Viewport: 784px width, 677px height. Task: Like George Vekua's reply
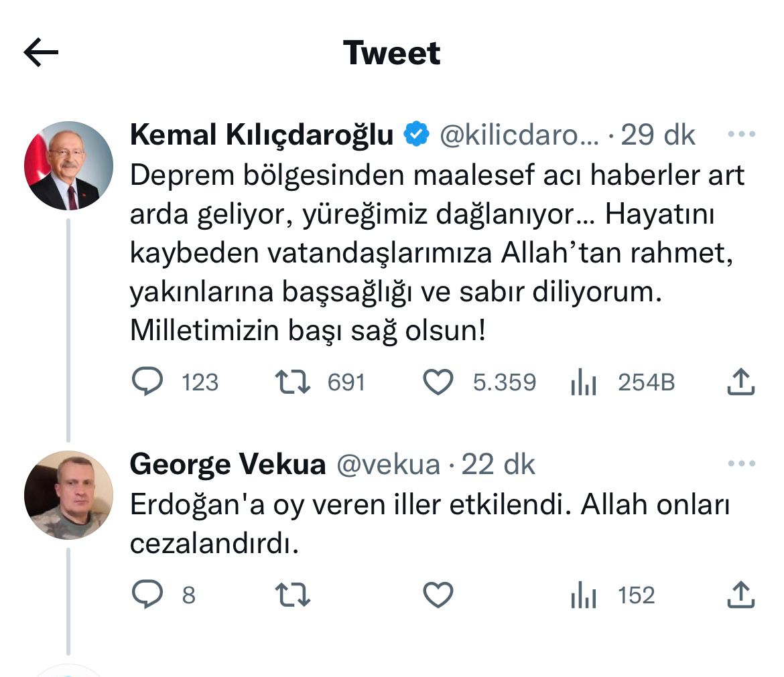(439, 595)
